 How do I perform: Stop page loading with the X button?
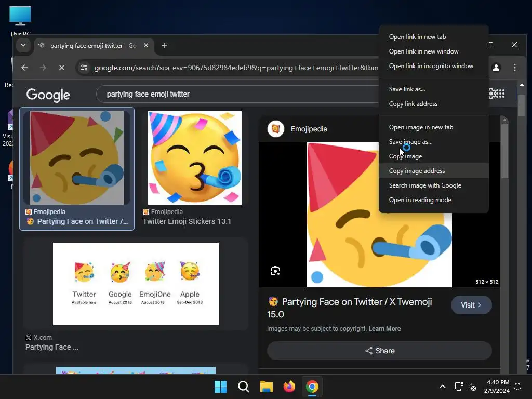pyautogui.click(x=62, y=68)
